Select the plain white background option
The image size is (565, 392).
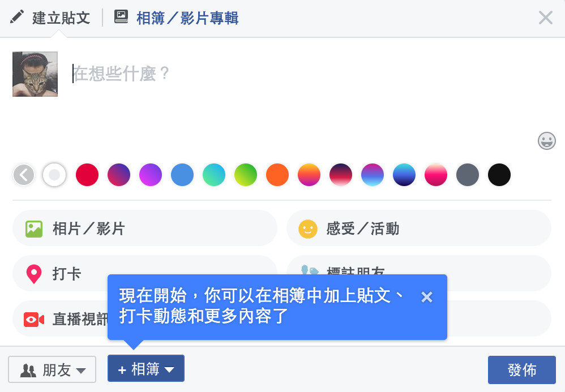54,175
